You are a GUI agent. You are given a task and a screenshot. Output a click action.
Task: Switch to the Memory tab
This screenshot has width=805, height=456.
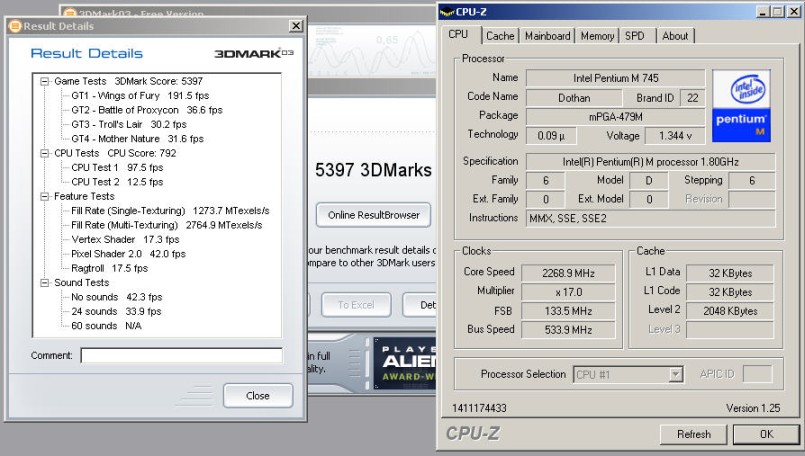point(597,36)
